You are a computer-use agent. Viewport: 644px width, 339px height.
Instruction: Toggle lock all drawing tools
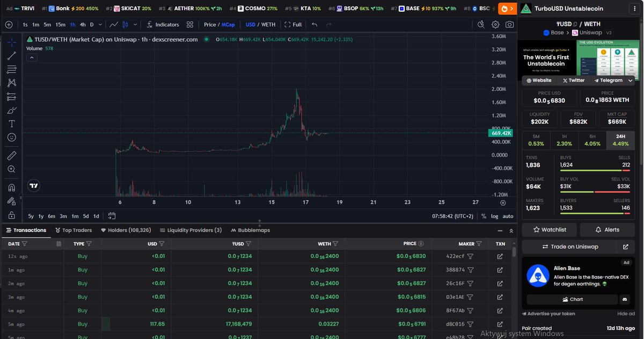click(x=11, y=215)
